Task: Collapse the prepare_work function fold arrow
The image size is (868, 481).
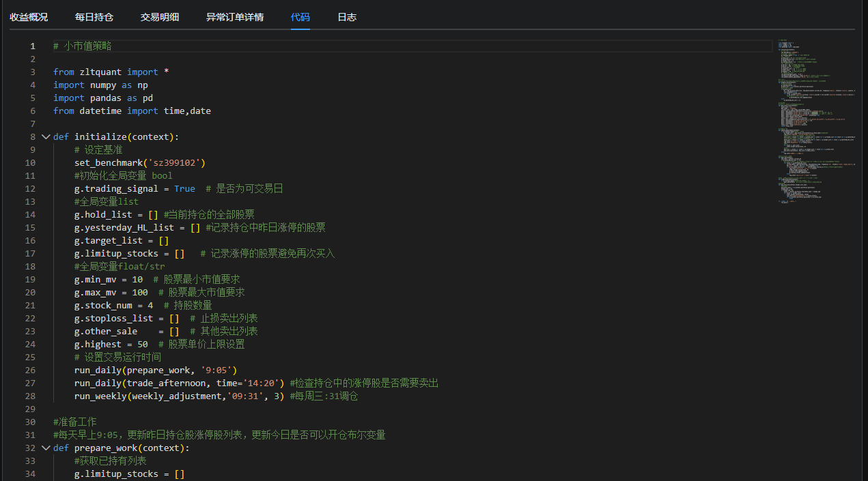Action: 46,448
